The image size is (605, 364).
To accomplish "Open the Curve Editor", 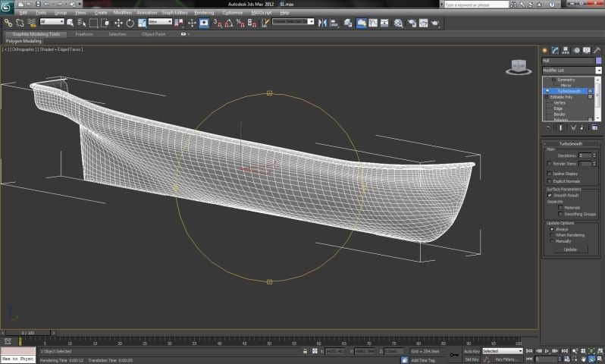I will click(x=373, y=24).
